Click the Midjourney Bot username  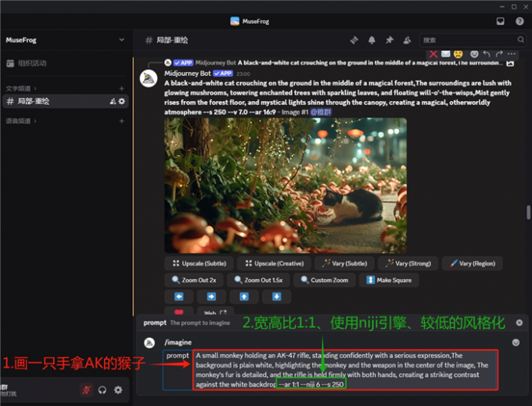coord(188,74)
